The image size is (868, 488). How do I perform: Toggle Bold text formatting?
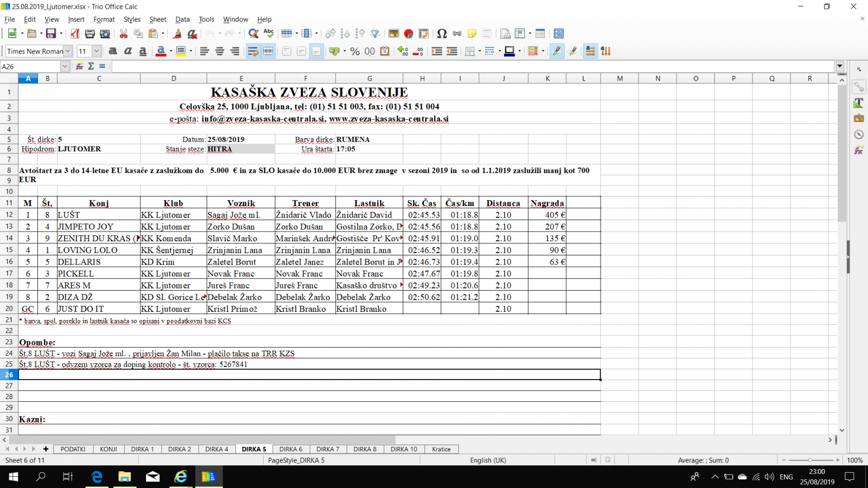click(x=113, y=51)
